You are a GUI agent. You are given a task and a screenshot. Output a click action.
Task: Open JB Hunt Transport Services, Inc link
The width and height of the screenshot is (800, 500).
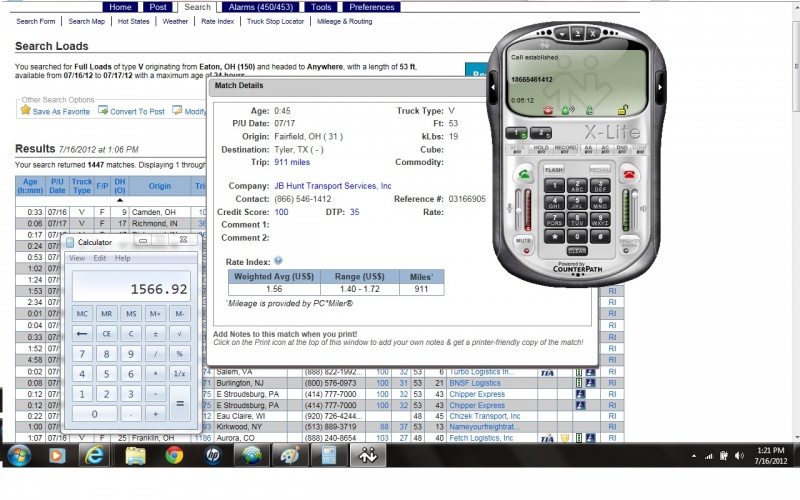tap(333, 186)
